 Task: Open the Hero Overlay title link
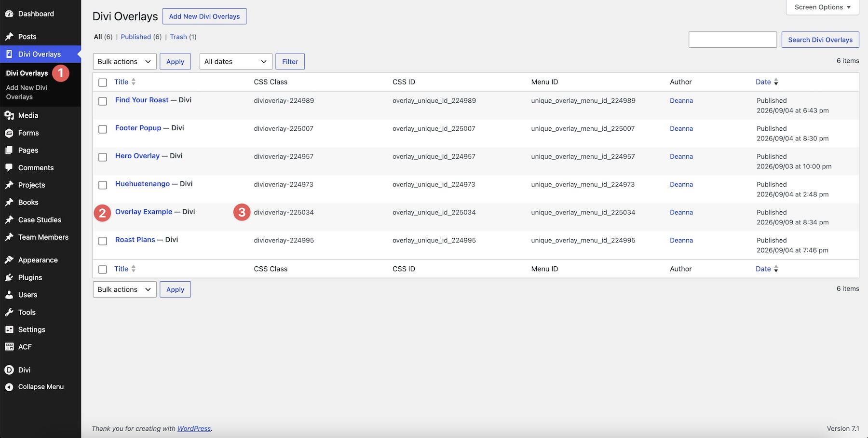pos(137,156)
